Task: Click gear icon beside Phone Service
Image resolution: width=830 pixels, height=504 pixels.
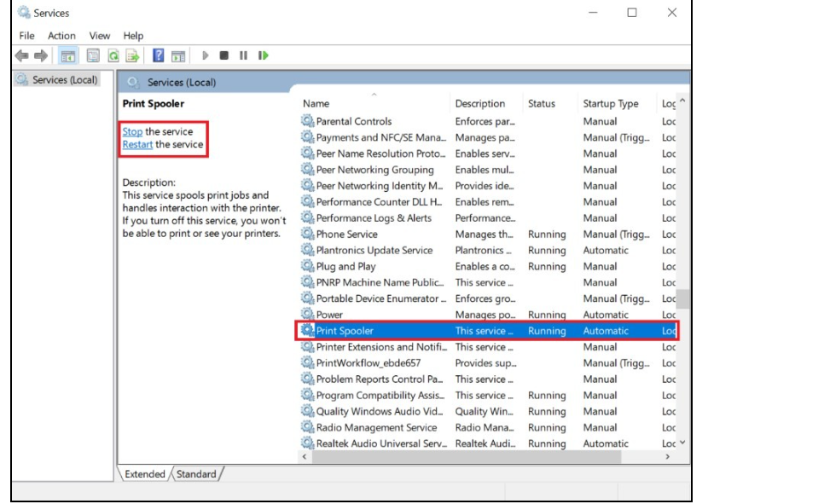Action: pyautogui.click(x=308, y=234)
